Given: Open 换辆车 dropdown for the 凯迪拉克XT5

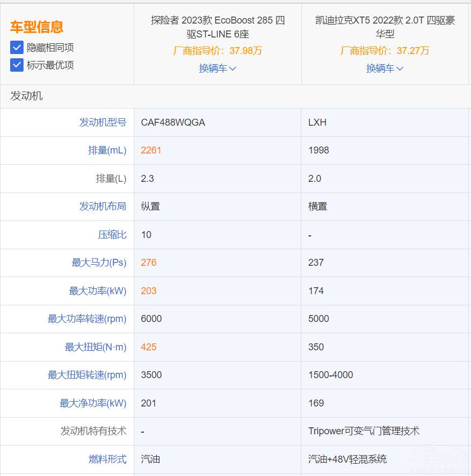Looking at the screenshot, I should (384, 68).
